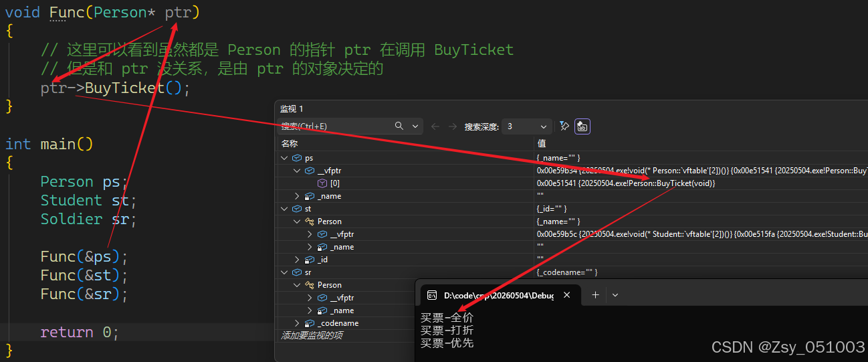Screen dimensions: 868x362
Task: Select the sr value cell {_codename="" }
Action: click(x=567, y=272)
